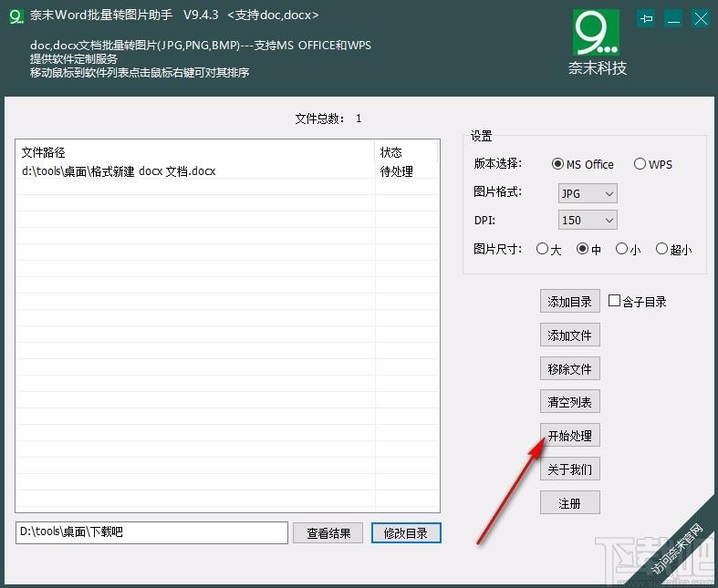Click the 添加目录 button
This screenshot has width=718, height=588.
[569, 301]
